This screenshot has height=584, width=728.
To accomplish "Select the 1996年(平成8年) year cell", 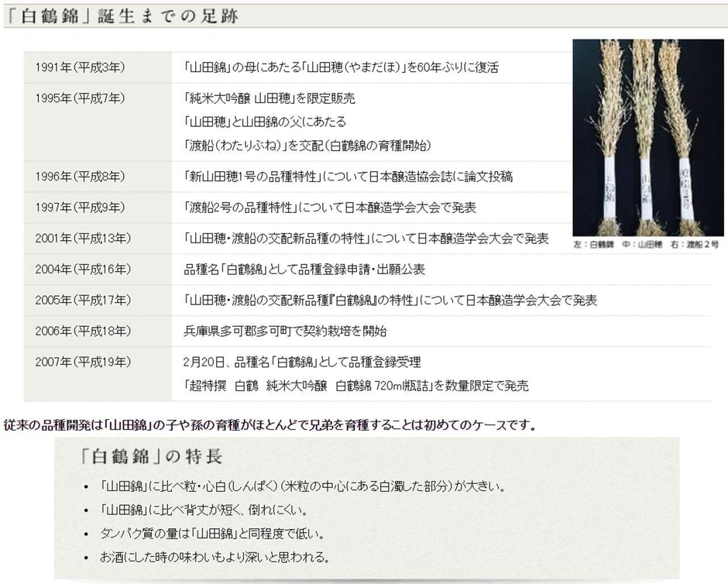I will (x=80, y=177).
